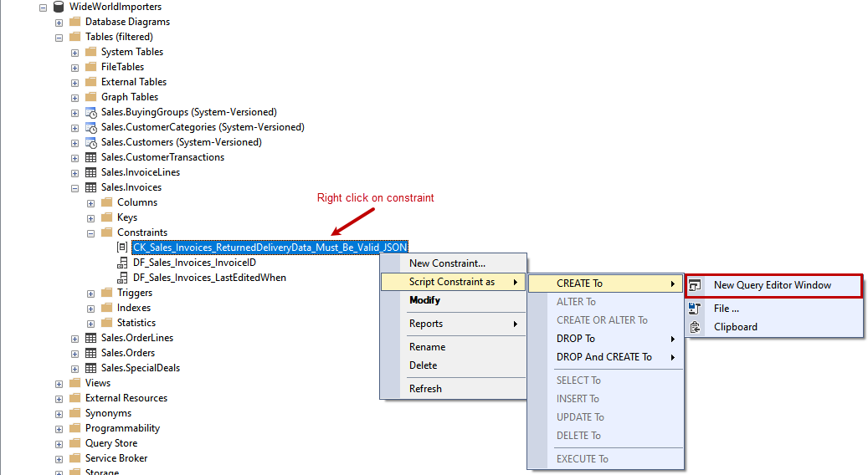
Task: Select the CK_Sales_Invoices_ReturnedDeliveryData_Must_Be_Valid_JSON constraint
Action: 270,248
